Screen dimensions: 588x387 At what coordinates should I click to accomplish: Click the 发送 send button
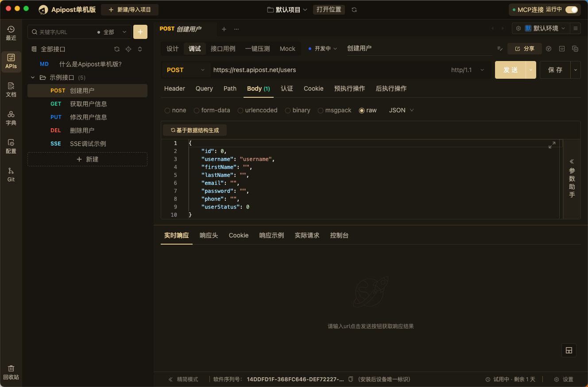[511, 70]
